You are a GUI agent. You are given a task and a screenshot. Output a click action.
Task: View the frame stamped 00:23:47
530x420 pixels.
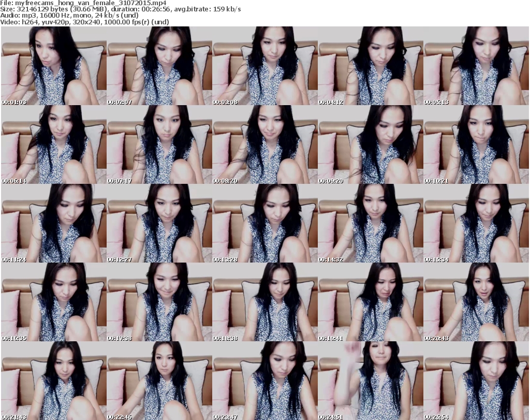click(x=265, y=381)
